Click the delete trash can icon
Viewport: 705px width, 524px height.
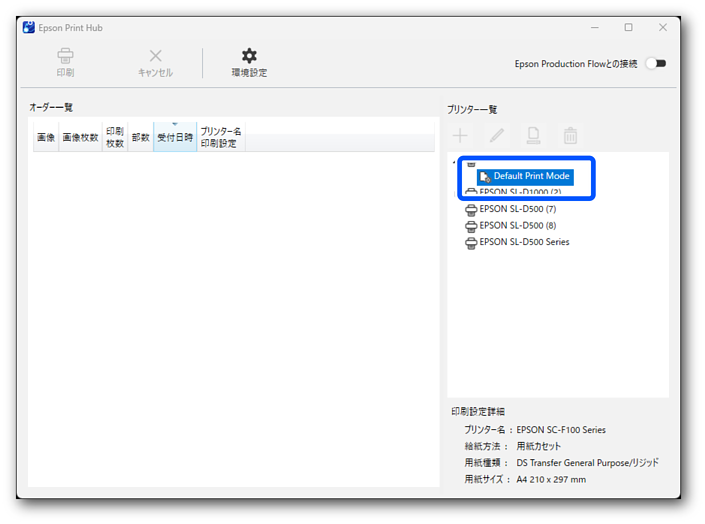click(x=570, y=136)
